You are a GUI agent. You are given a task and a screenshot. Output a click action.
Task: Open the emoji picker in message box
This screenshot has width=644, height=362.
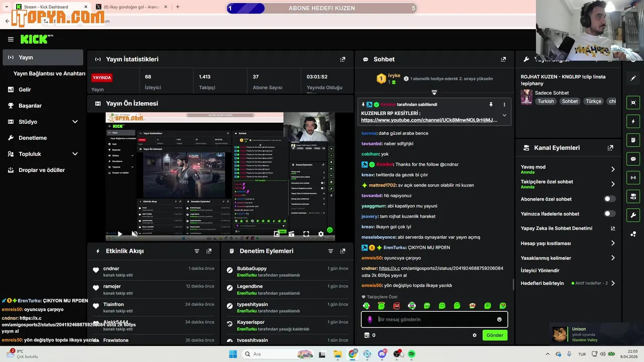(x=499, y=319)
